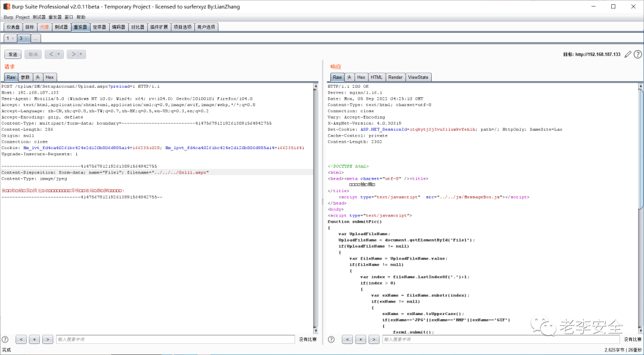Switch to the 用户选项 tab
The image size is (644, 355).
(206, 27)
